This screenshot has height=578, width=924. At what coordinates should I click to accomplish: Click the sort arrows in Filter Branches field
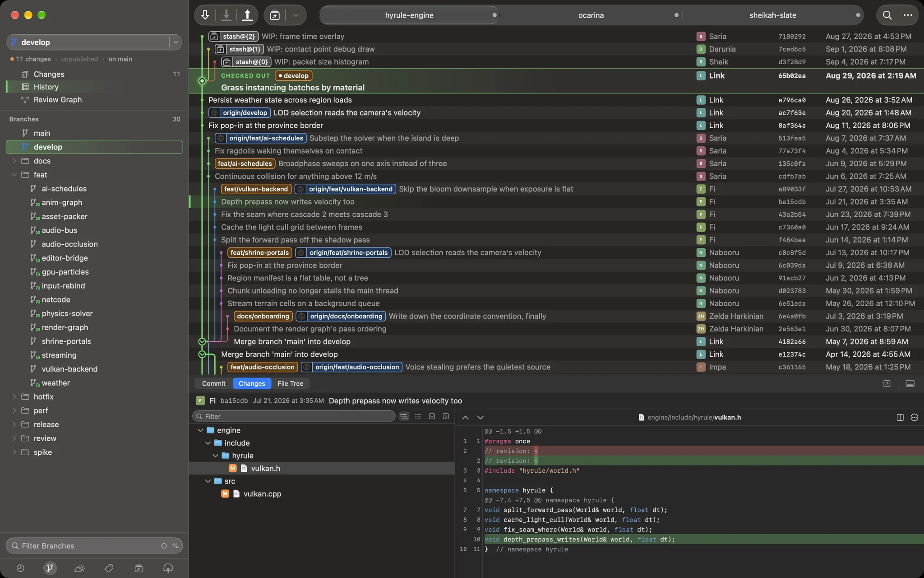(176, 545)
